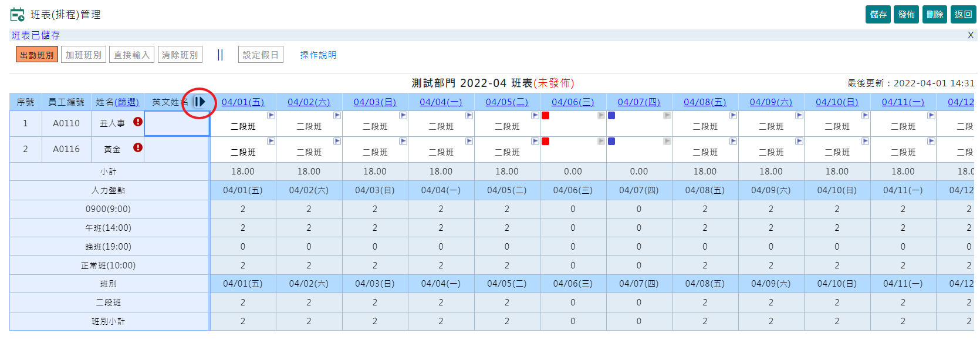Viewport: 980px width, 343px height.
Task: Click red warning icon next to 丑人事
Action: tap(138, 122)
